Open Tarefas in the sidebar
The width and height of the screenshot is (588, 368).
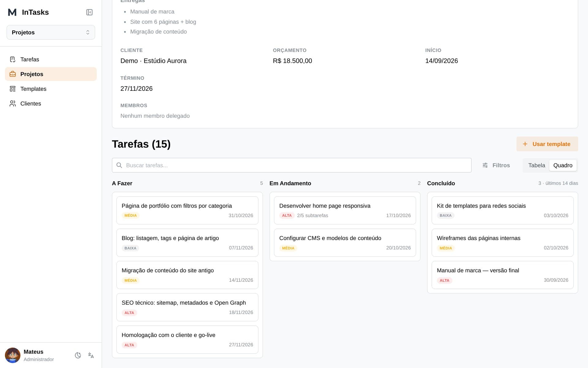[51, 59]
